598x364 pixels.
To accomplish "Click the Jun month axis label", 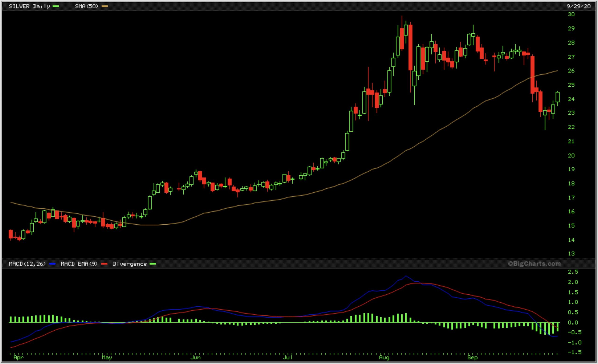I will pos(195,357).
